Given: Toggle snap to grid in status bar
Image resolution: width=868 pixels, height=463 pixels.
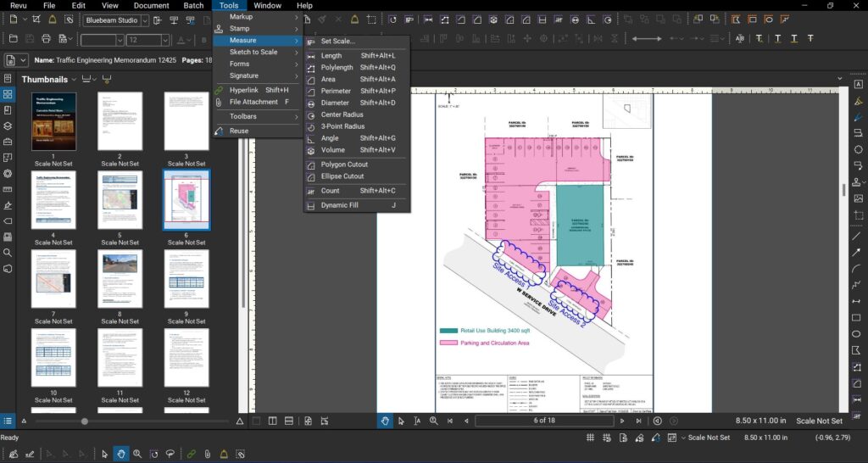Looking at the screenshot, I should point(607,438).
